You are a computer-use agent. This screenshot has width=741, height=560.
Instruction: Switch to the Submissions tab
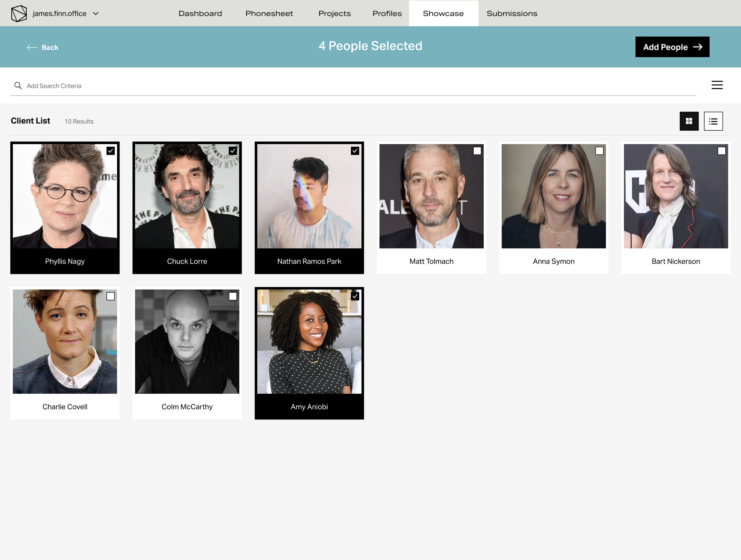point(512,13)
